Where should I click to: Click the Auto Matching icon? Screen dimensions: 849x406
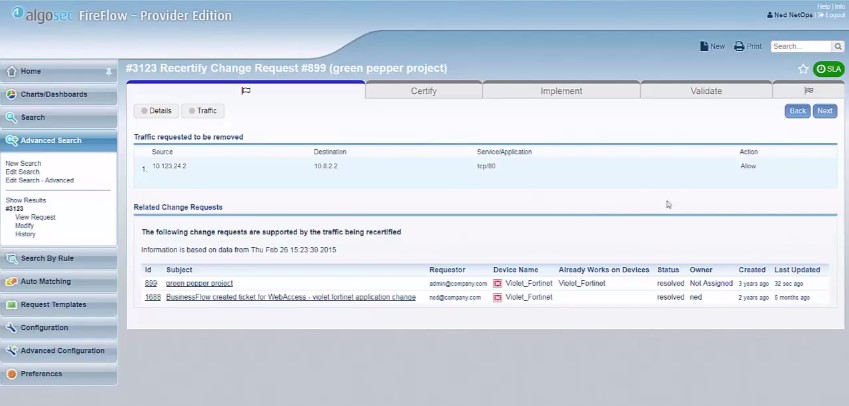click(x=11, y=281)
